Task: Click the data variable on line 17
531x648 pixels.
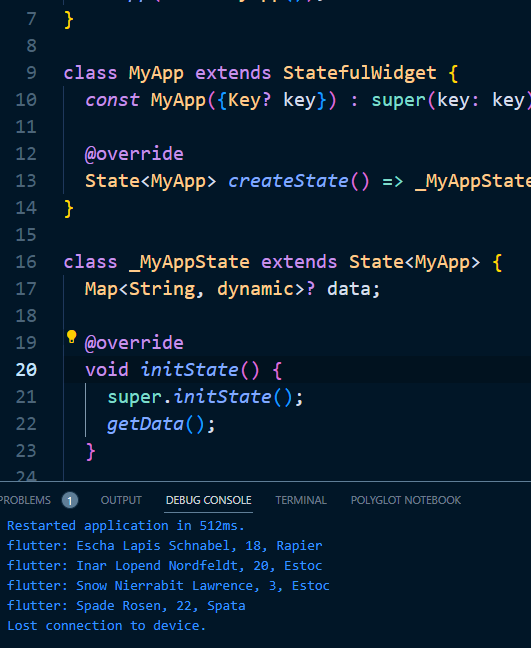Action: coord(348,288)
